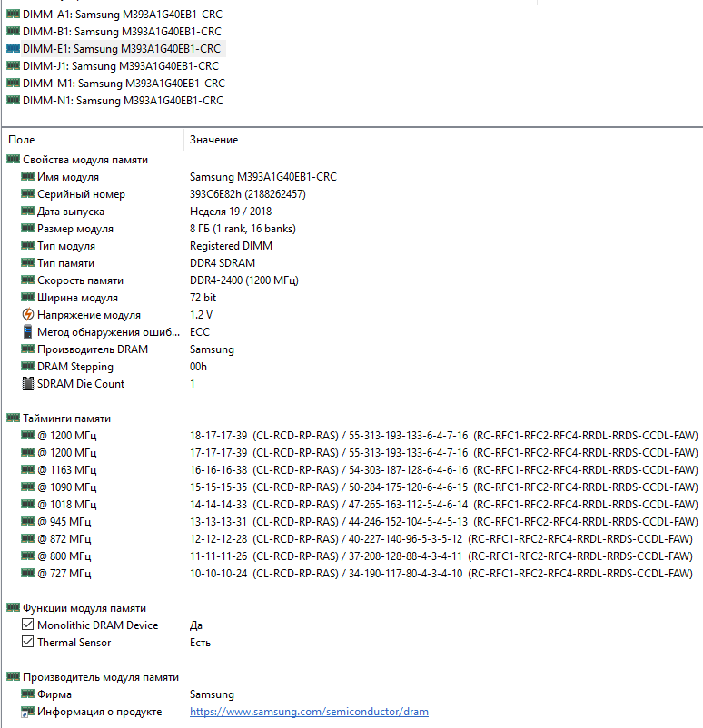Click the DIMM-N1 memory chip icon

13,99
